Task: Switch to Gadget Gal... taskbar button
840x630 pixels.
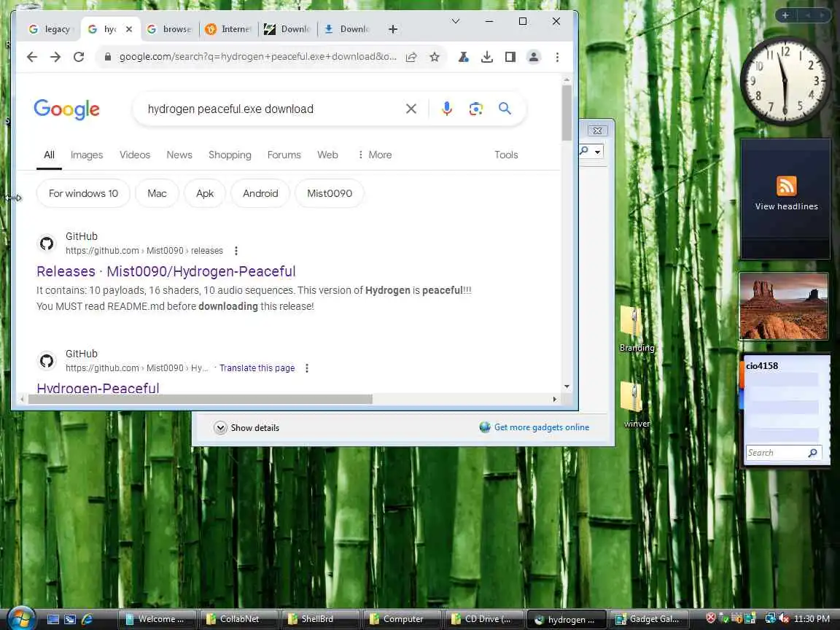Action: [x=647, y=619]
